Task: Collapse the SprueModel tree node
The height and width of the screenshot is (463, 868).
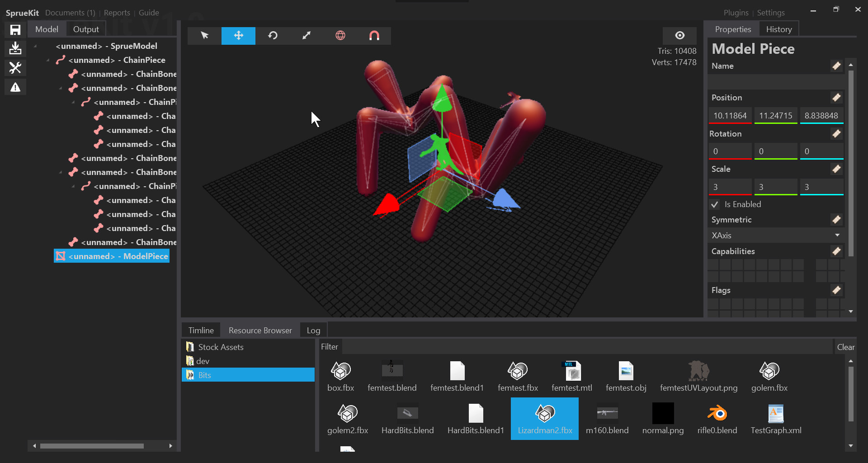Action: point(35,46)
